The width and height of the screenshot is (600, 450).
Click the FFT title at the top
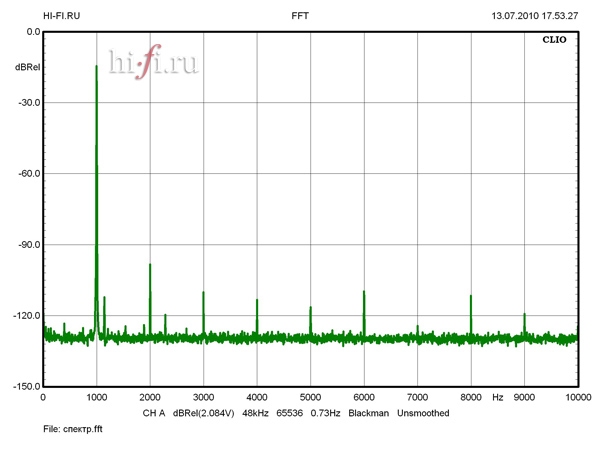(x=300, y=16)
